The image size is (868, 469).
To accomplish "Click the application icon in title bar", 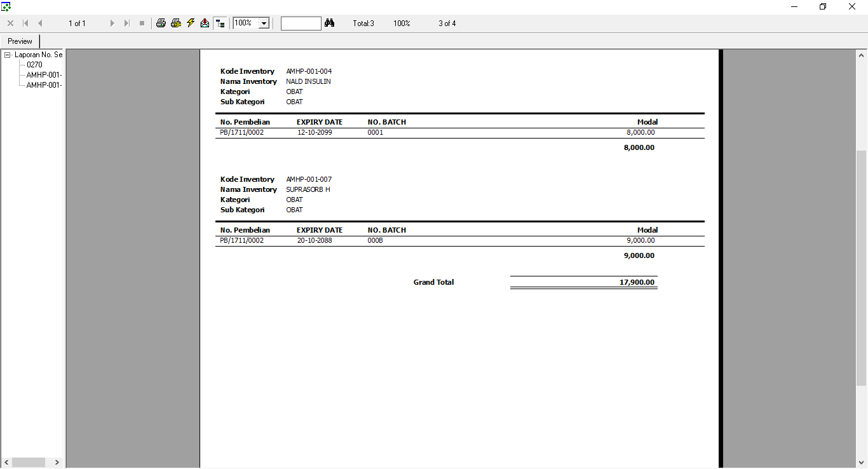I will 6,6.
